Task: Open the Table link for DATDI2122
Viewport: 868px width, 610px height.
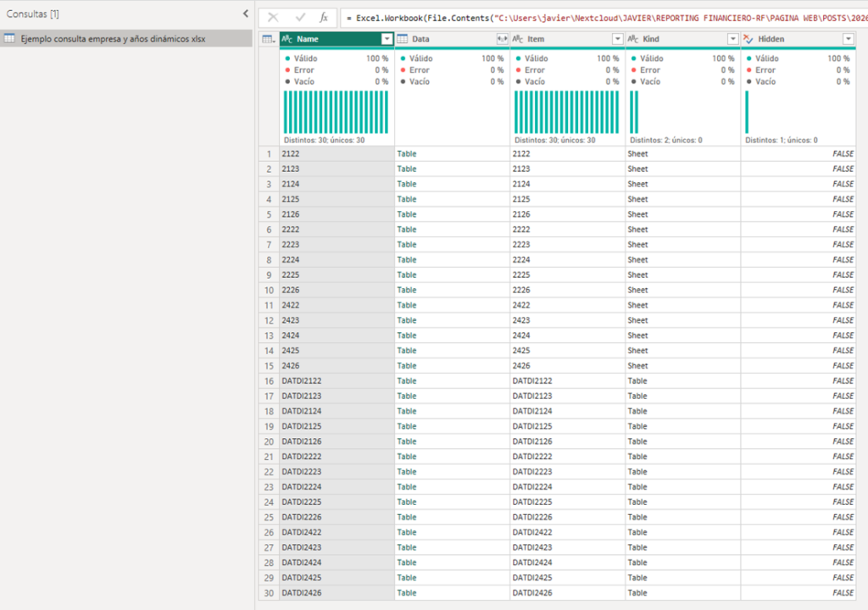Action: pos(407,381)
